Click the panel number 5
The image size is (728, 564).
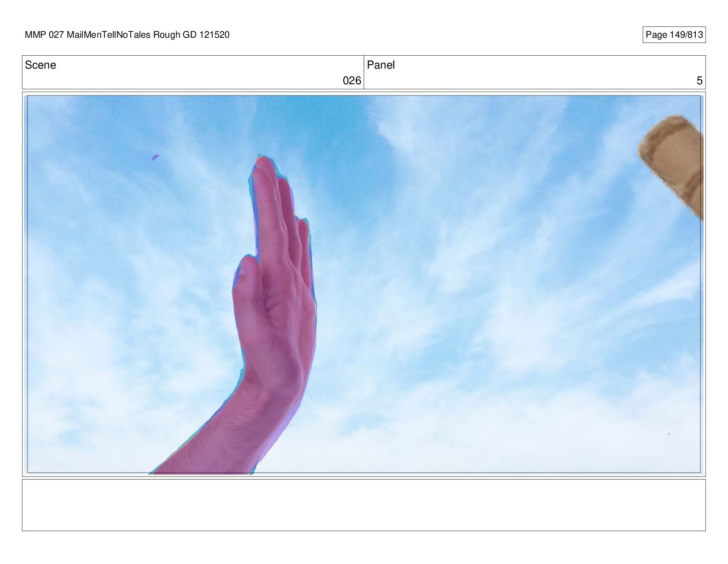699,81
